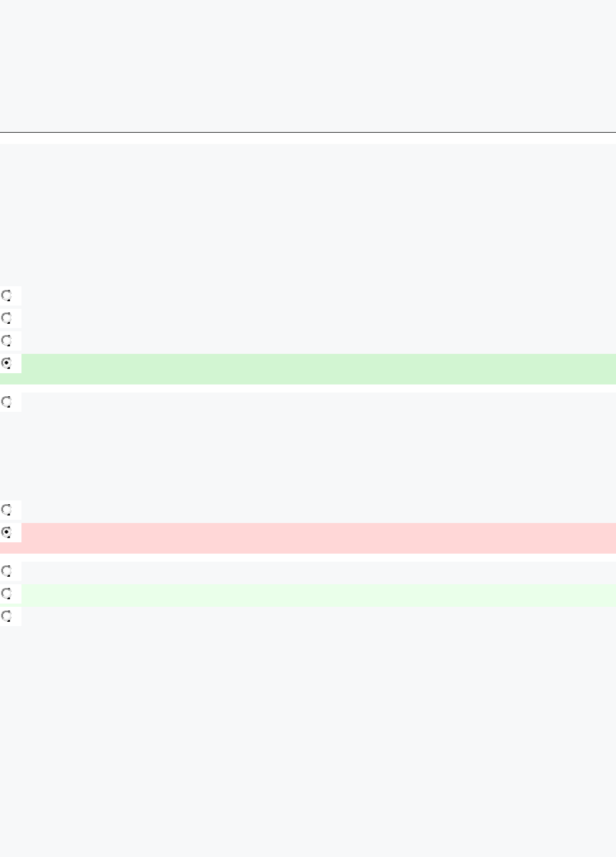Choose the radio option just below the red row
The image size is (616, 857).
pos(6,571)
